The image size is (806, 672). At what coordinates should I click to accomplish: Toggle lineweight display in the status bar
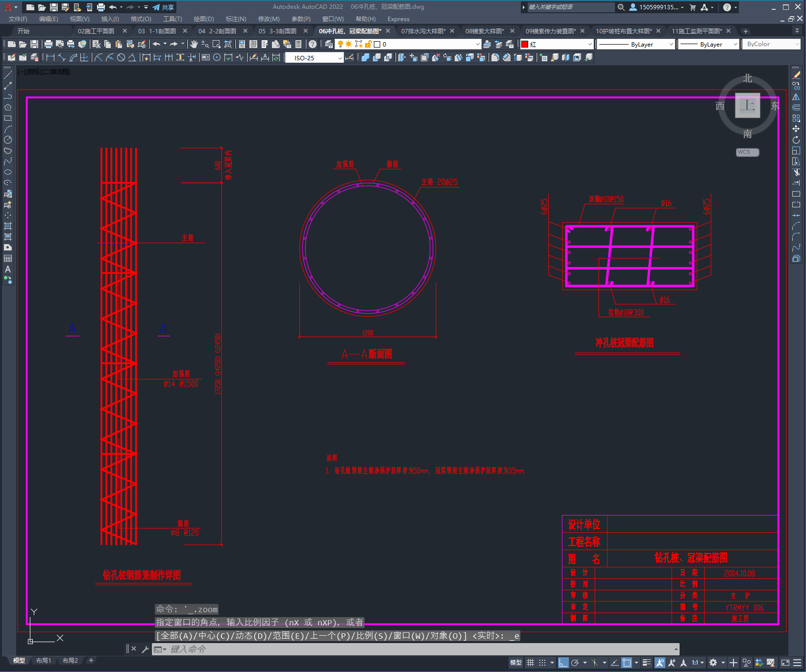click(647, 663)
